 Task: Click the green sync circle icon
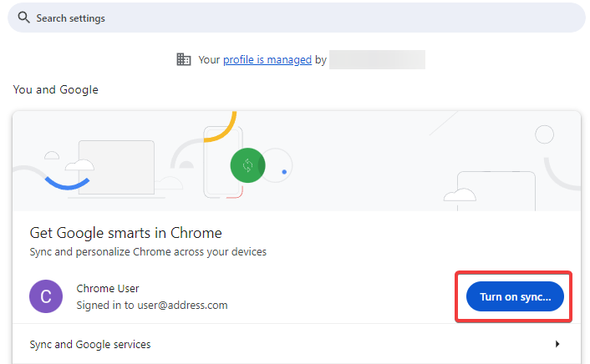coord(247,164)
